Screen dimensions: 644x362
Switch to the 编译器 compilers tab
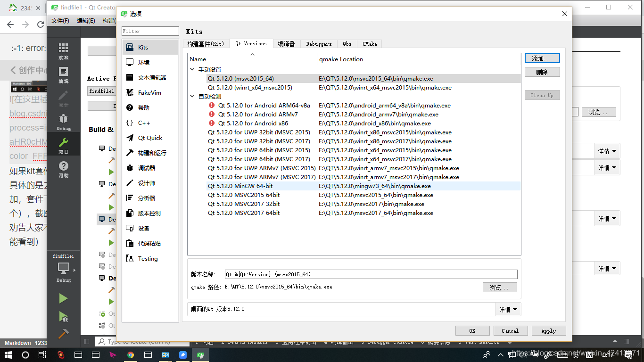click(x=286, y=44)
